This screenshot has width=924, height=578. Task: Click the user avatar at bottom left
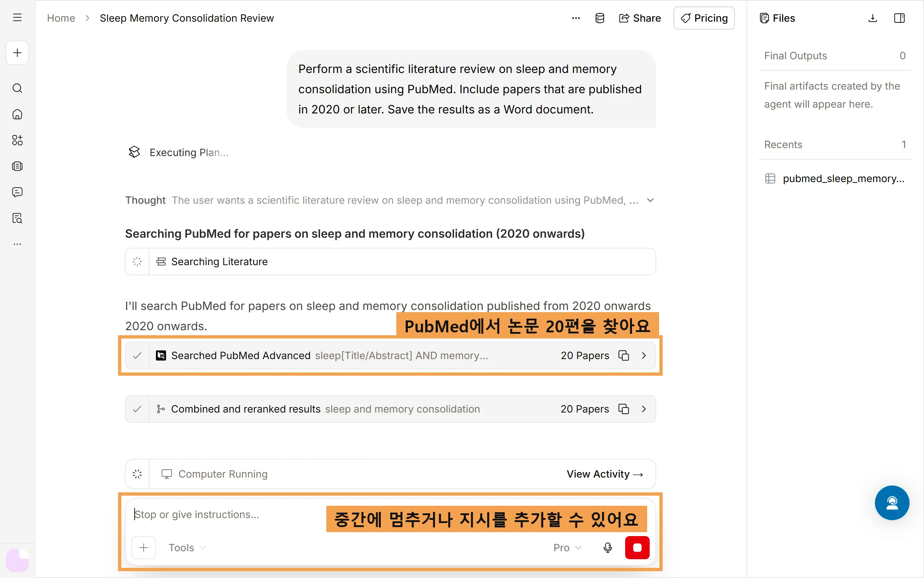point(17,560)
